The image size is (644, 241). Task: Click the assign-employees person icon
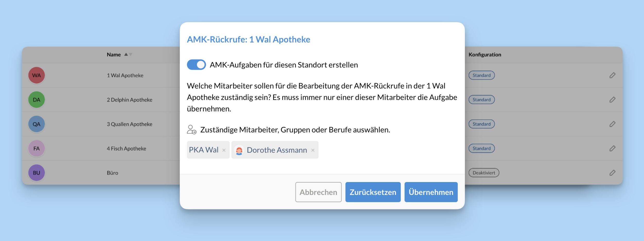[x=192, y=130]
